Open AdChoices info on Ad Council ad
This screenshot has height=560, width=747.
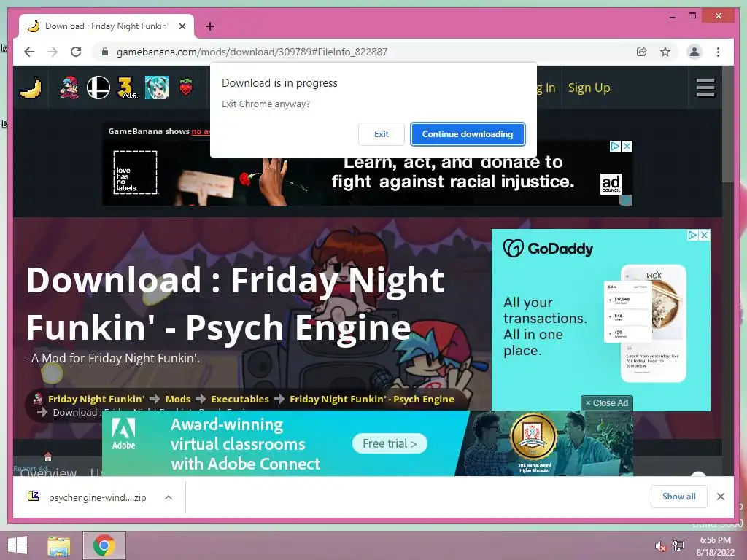(616, 146)
